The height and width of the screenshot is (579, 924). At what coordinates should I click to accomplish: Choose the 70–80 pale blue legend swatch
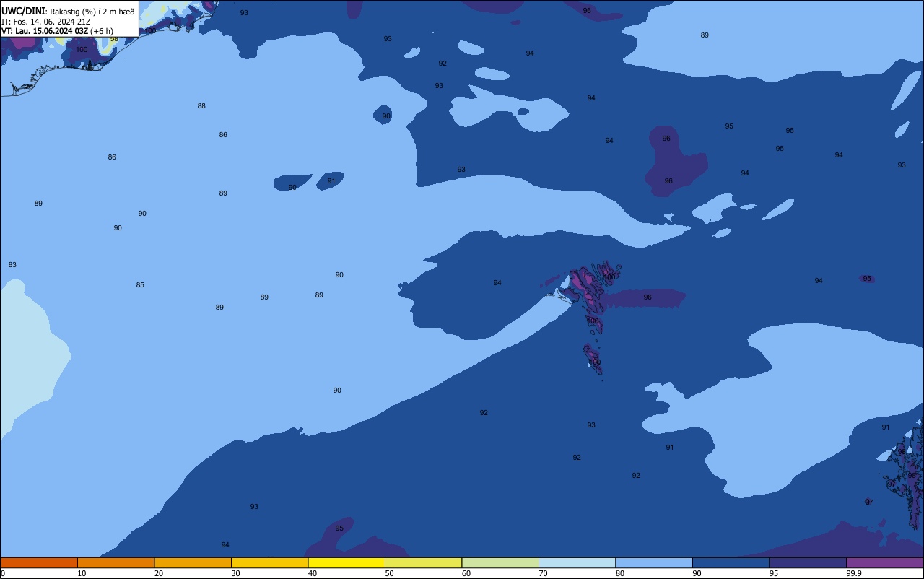[x=577, y=562]
